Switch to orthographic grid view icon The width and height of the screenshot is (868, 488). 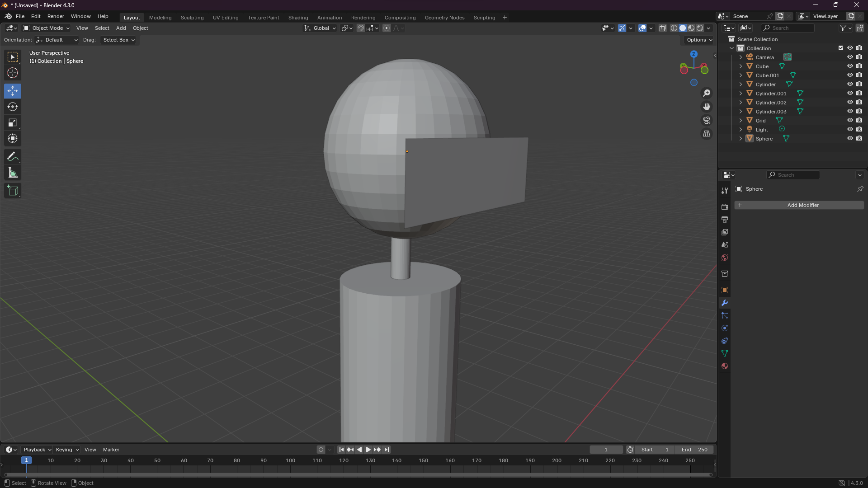[706, 134]
